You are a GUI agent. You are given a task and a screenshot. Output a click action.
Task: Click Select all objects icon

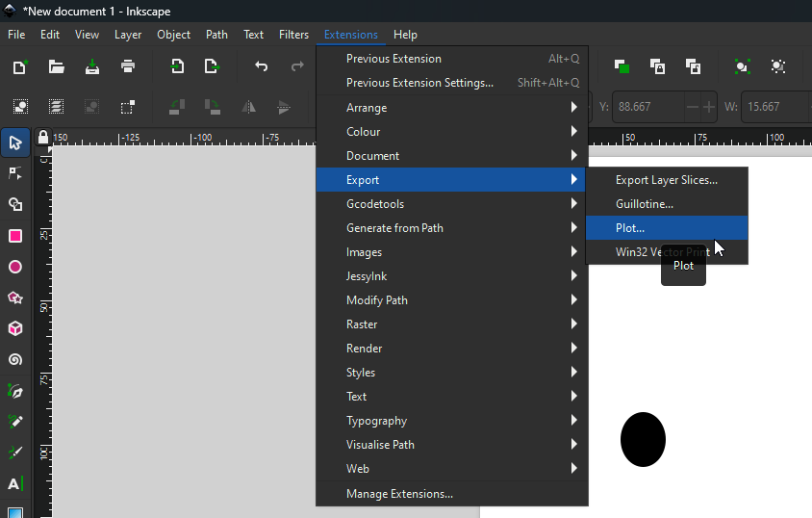[x=20, y=107]
